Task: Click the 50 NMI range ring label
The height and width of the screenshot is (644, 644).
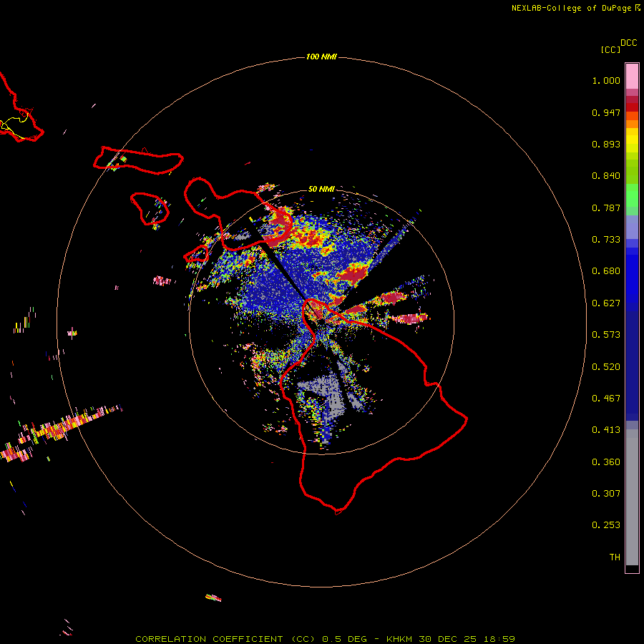Action: [321, 189]
